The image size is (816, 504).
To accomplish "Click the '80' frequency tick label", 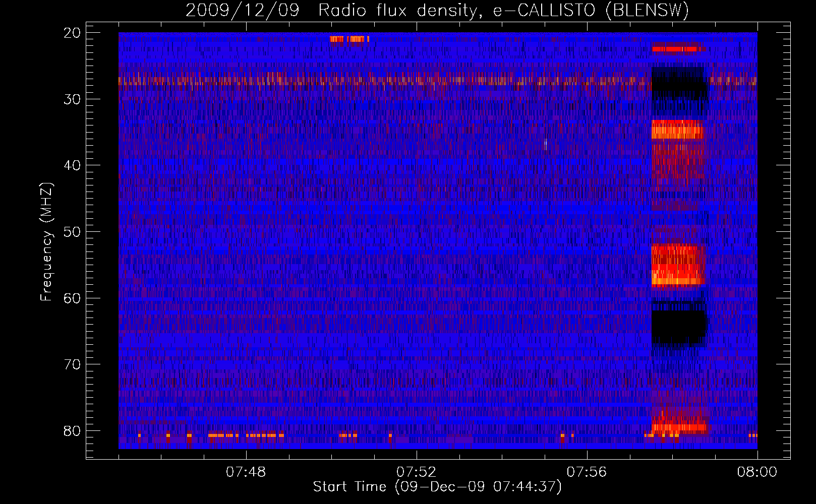I will (x=73, y=431).
